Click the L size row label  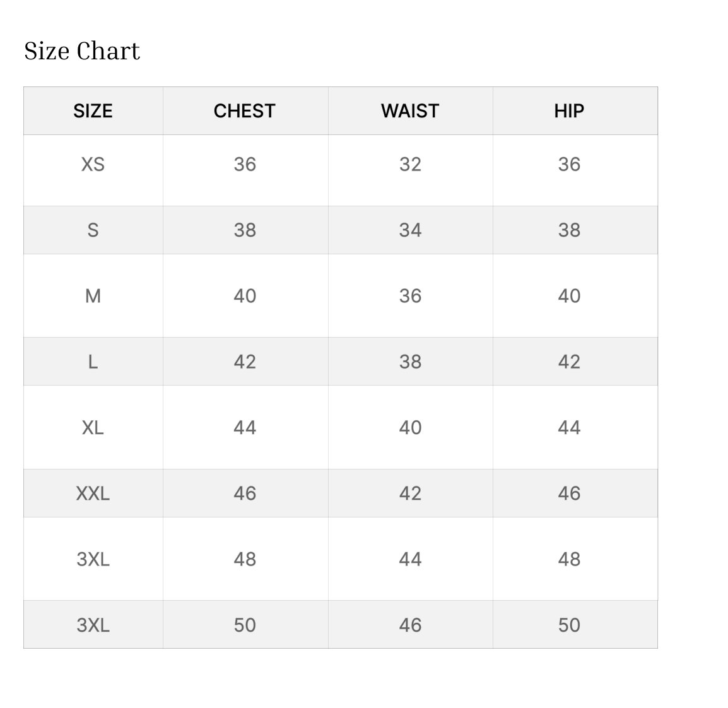click(93, 362)
